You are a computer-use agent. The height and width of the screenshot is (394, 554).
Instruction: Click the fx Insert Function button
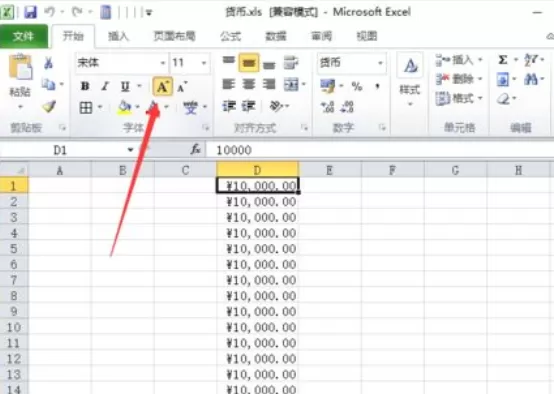point(195,150)
